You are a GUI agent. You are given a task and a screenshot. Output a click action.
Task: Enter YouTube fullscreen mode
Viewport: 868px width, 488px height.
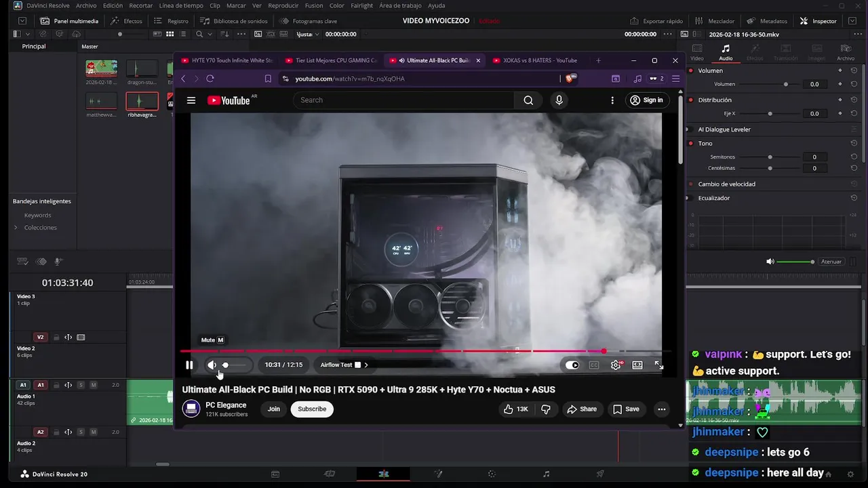point(658,365)
